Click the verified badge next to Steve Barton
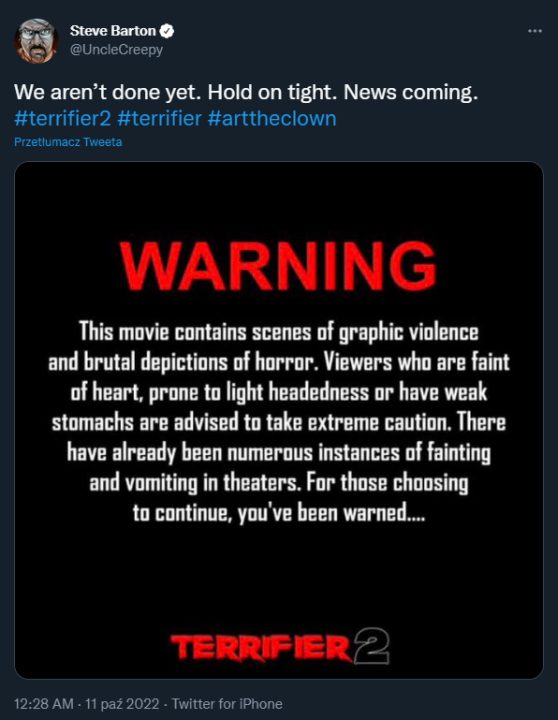The image size is (558, 720). coord(167,31)
